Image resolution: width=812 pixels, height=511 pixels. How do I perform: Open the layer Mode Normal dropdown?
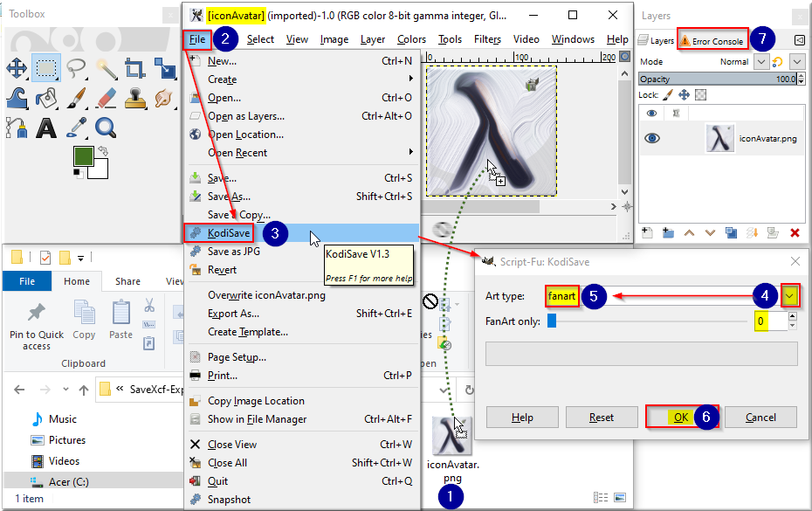point(760,62)
